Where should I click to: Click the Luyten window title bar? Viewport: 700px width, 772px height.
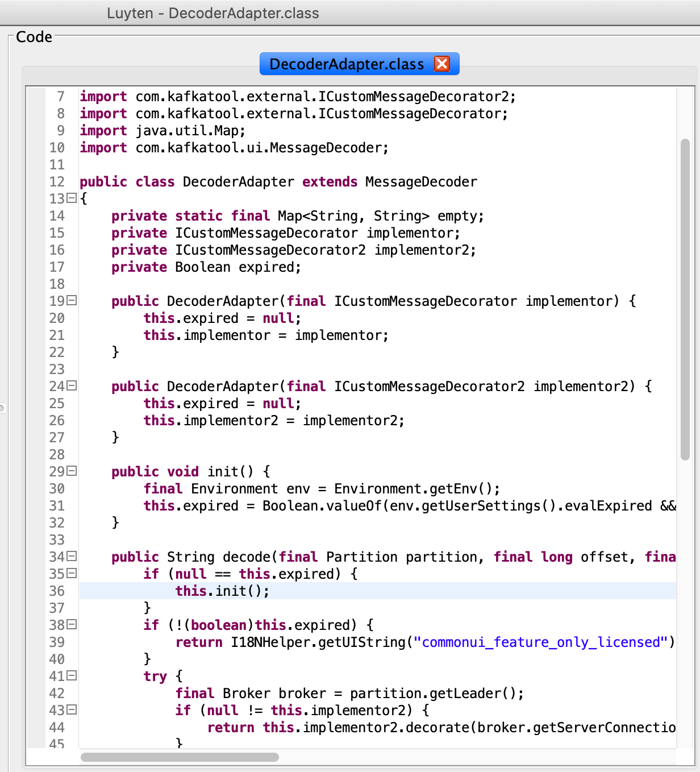coord(213,13)
